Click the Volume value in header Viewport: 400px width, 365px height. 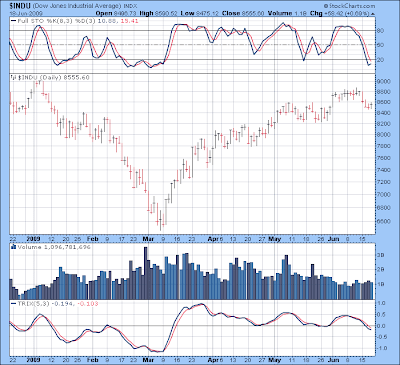300,13
